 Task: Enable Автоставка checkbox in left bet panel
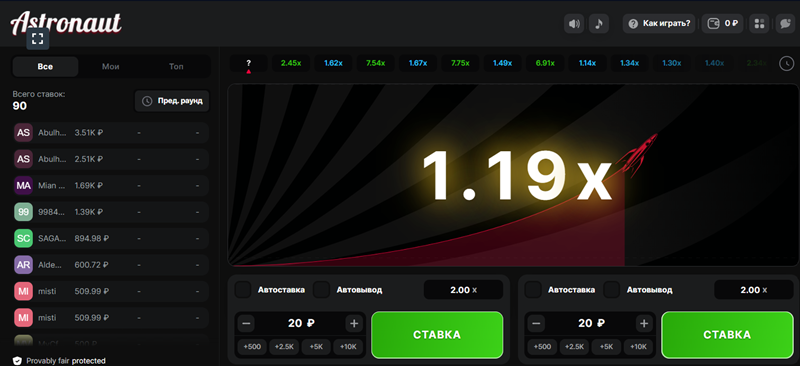coord(243,290)
